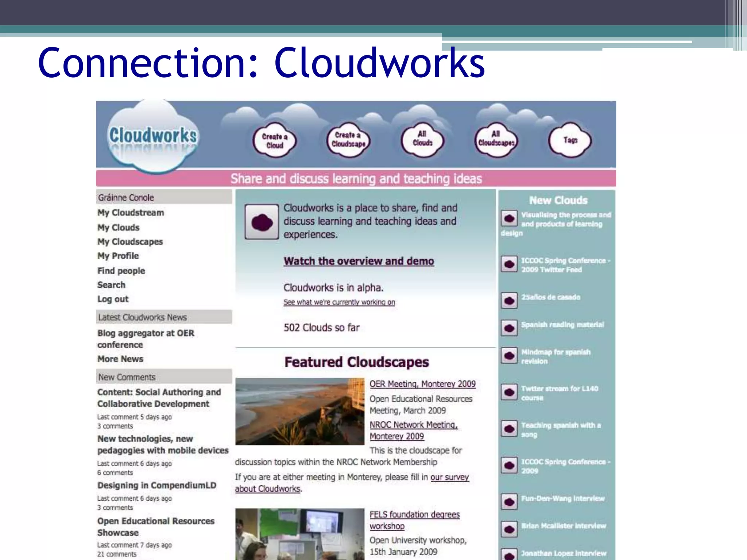
Task: Log out of Cloudworks
Action: point(113,299)
